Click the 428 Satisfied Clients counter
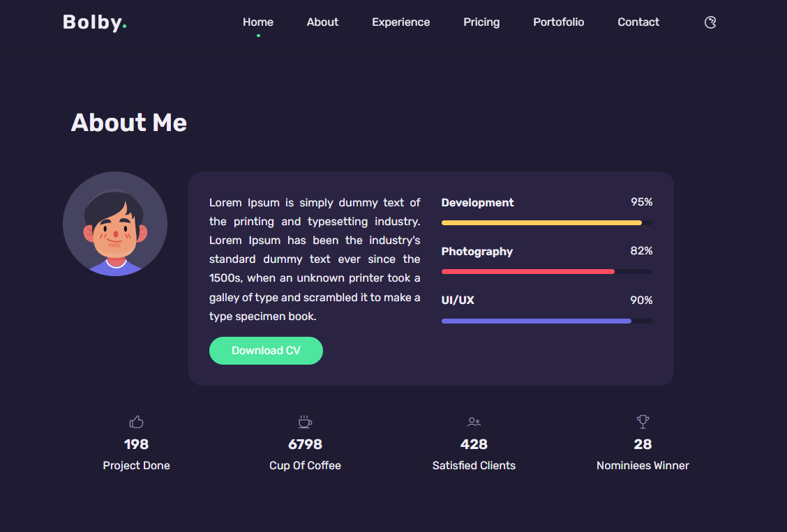Viewport: 787px width, 532px height. click(x=474, y=443)
